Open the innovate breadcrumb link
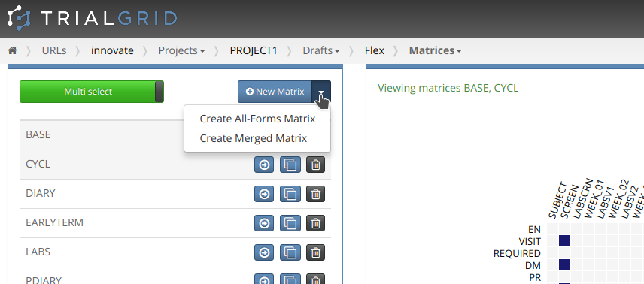Viewport: 644px width, 284px height. pyautogui.click(x=112, y=50)
